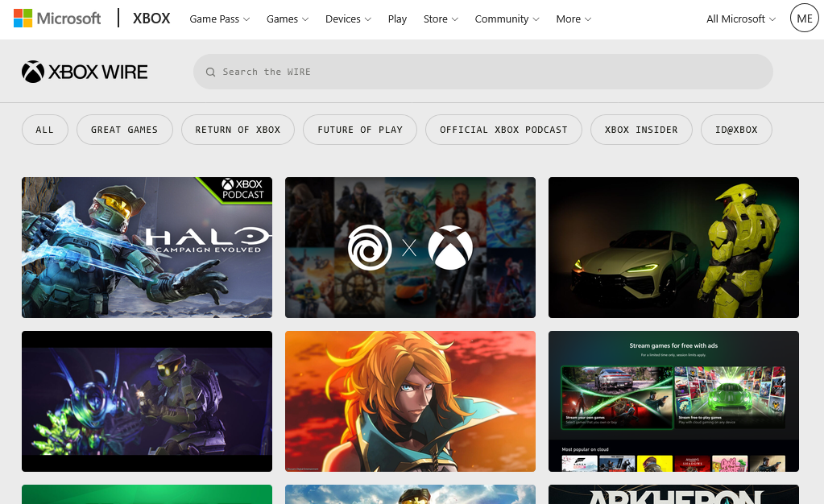Viewport: 824px width, 504px height.
Task: Click the Microsoft logo
Action: click(x=56, y=19)
